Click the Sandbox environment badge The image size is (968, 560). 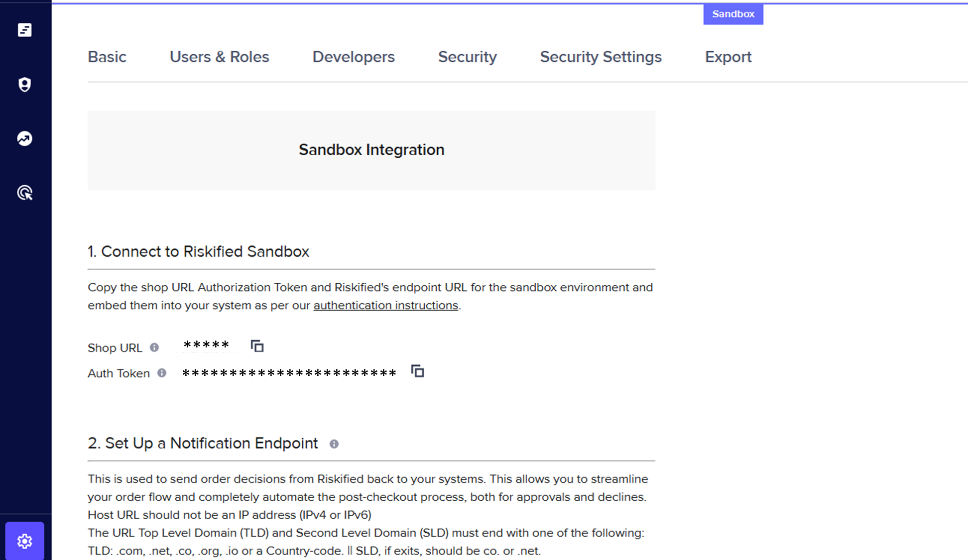click(733, 14)
